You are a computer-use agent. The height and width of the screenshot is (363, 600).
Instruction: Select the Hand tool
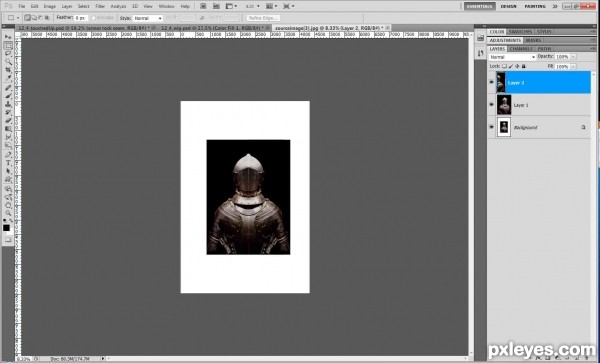[x=8, y=205]
